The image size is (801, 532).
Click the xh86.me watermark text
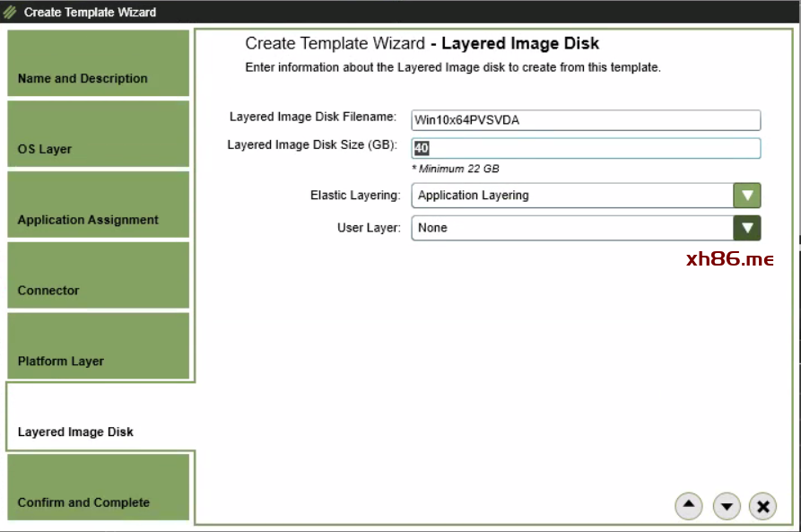(729, 259)
